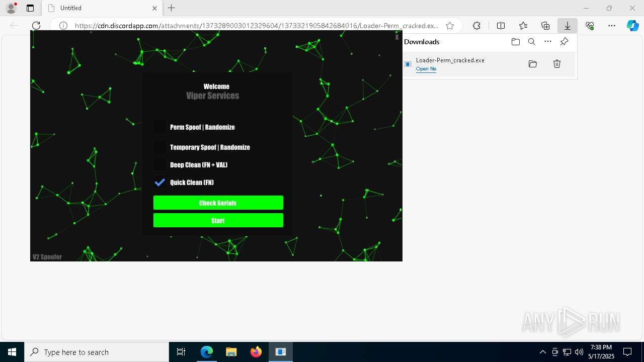Open File Explorer from taskbar
The image size is (644, 362).
(231, 352)
